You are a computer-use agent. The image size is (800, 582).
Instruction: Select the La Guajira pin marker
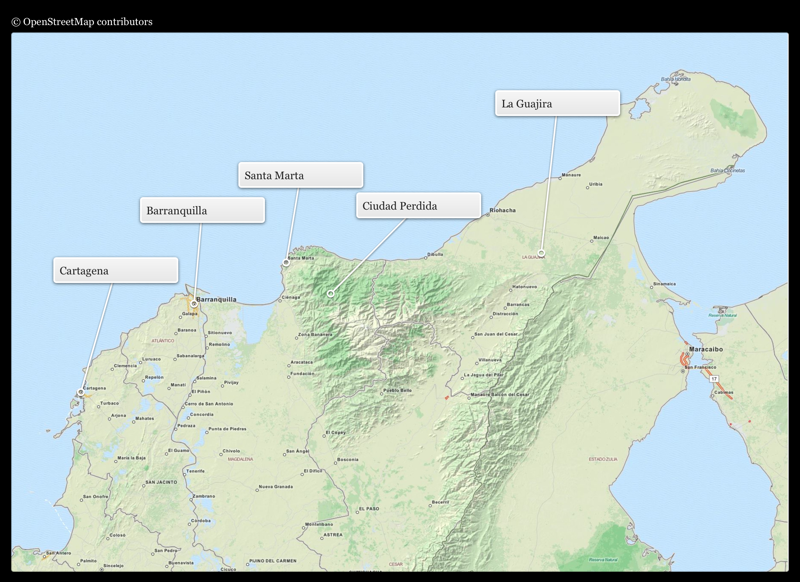[541, 253]
